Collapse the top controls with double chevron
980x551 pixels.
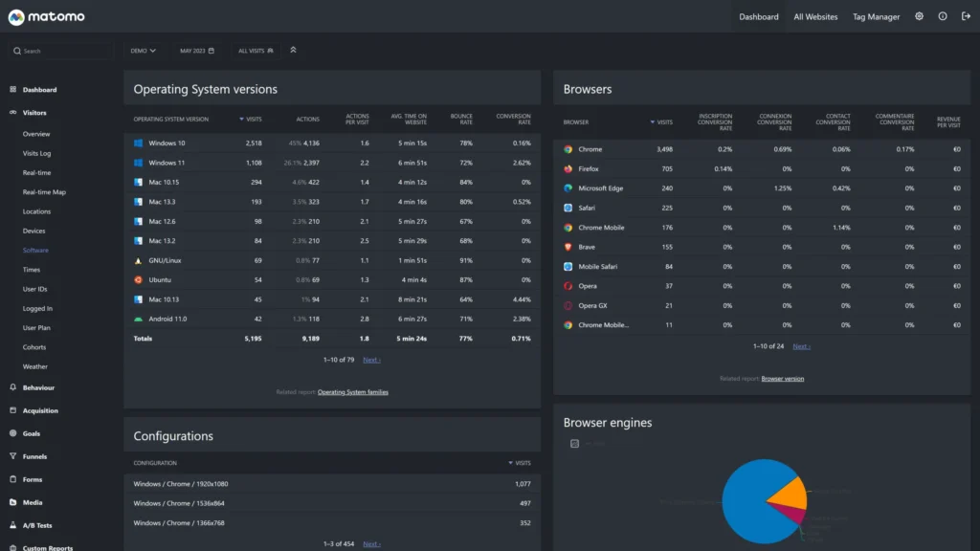point(293,50)
